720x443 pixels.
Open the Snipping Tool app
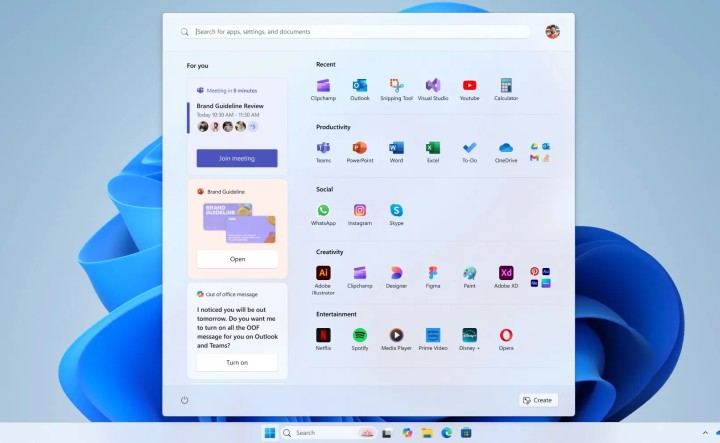396,87
